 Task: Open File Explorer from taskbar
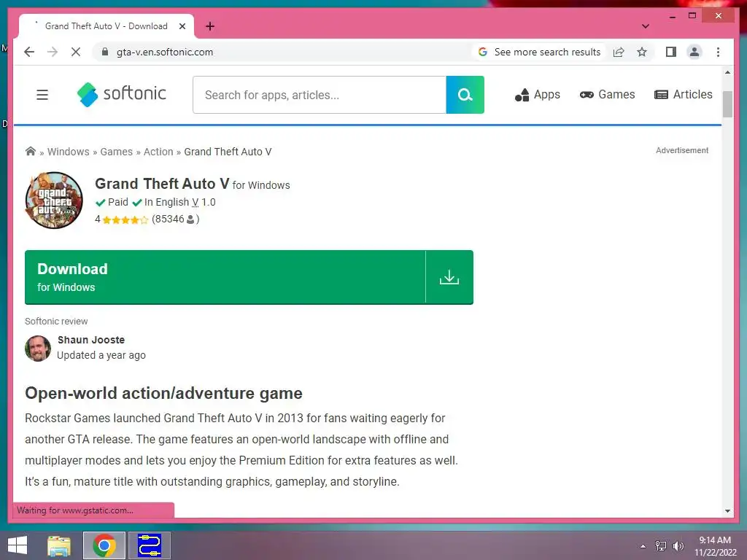click(x=59, y=545)
